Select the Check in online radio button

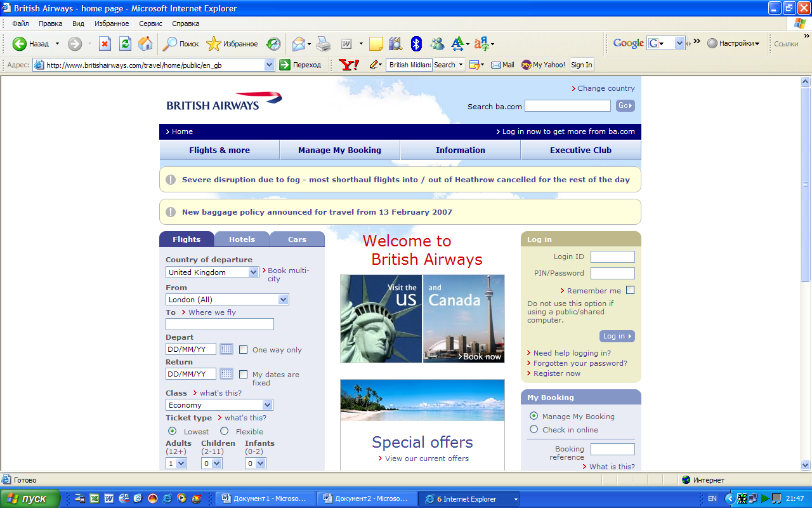534,429
